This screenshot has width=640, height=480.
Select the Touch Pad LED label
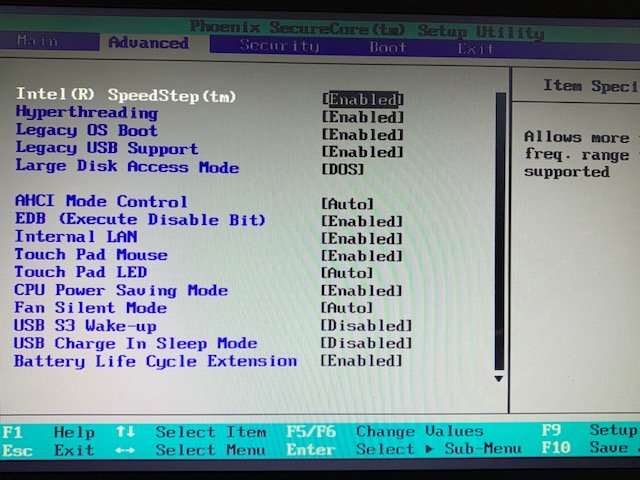pos(81,272)
